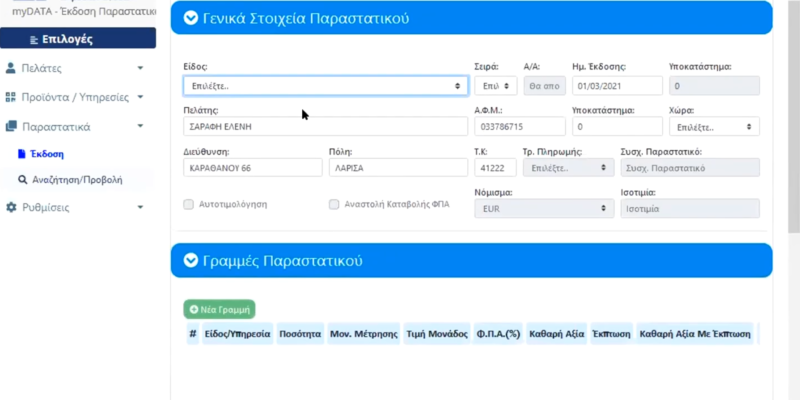800x400 pixels.
Task: Click the Καθαρή Αξία Με Έκπτωση header
Action: [695, 334]
